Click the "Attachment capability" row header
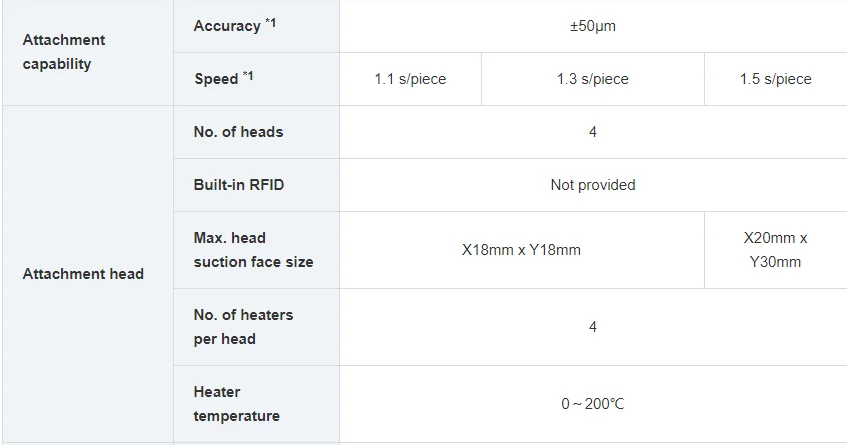 [x=64, y=52]
